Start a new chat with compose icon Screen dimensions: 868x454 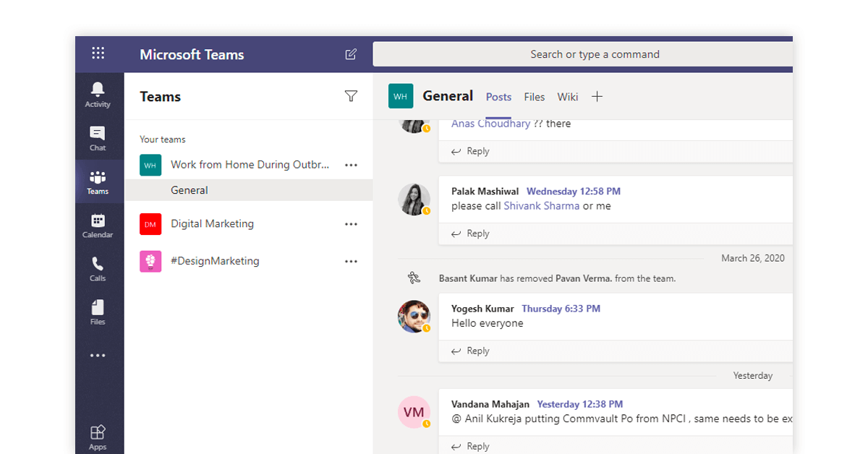point(351,54)
